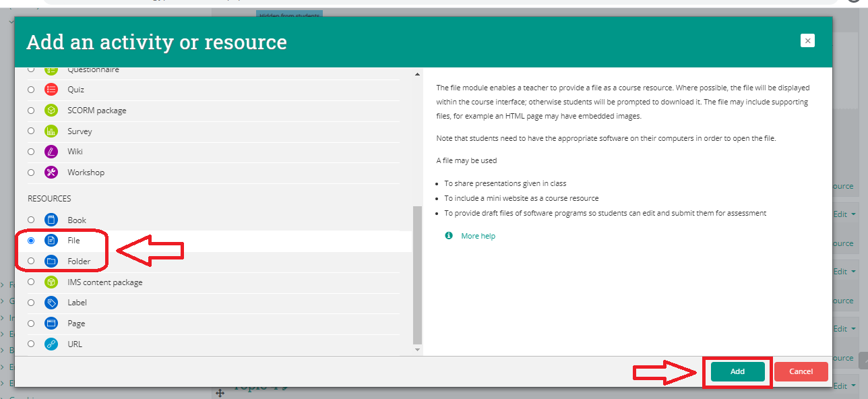Viewport: 868px width, 399px height.
Task: Click the Folder resource icon
Action: (51, 262)
